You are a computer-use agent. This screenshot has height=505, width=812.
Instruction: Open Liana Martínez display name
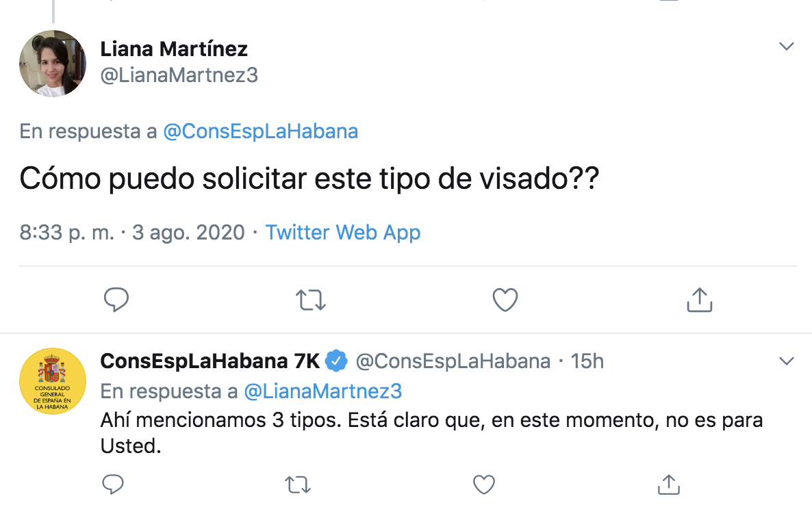point(174,49)
